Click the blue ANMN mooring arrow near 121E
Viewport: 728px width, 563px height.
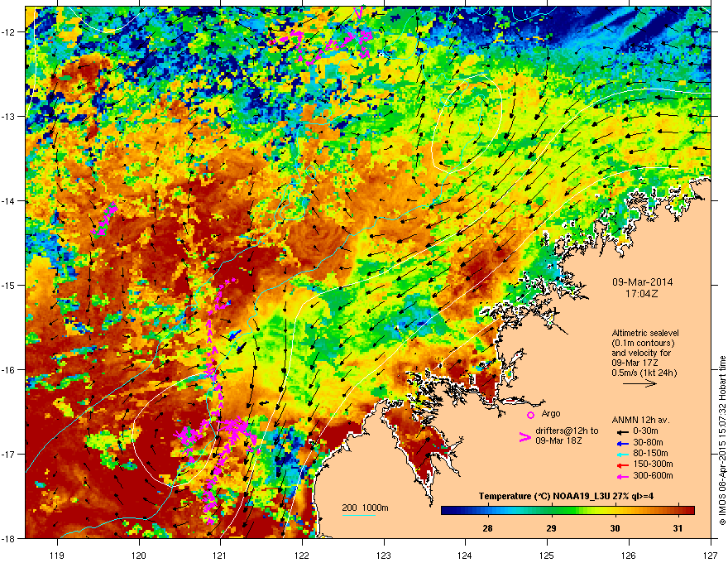(x=236, y=335)
